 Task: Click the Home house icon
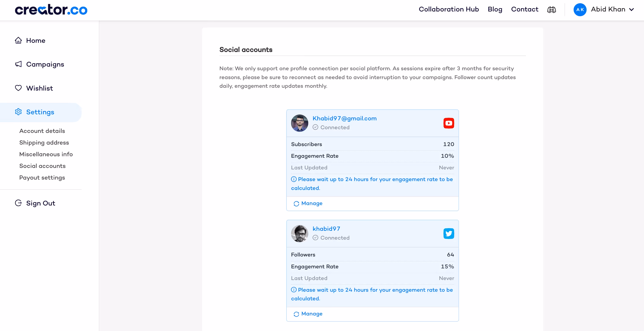[x=18, y=40]
